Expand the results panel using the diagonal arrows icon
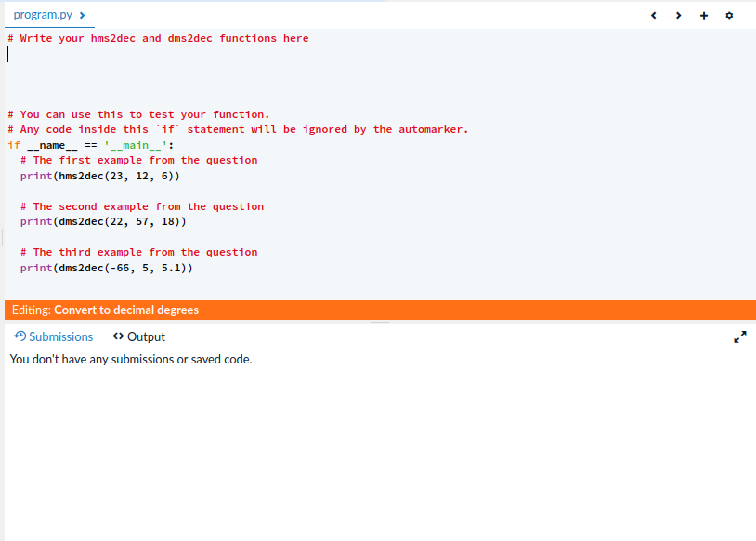This screenshot has height=541, width=756. point(740,337)
